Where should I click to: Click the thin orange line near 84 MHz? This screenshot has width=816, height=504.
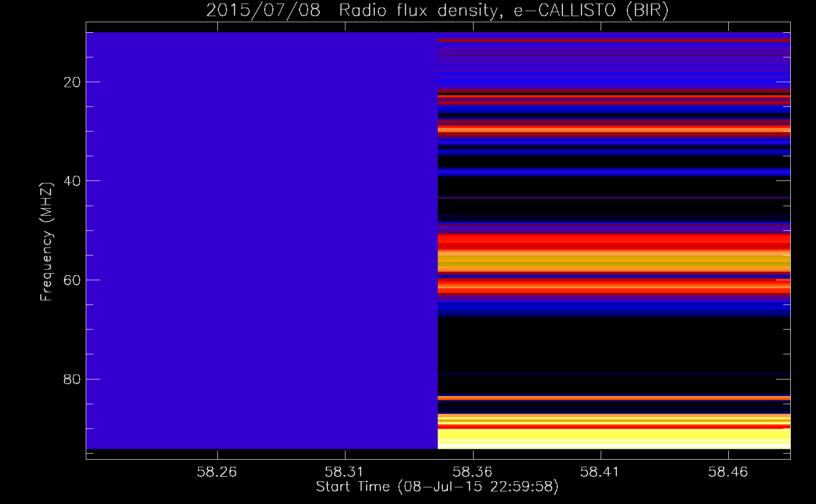pos(614,398)
